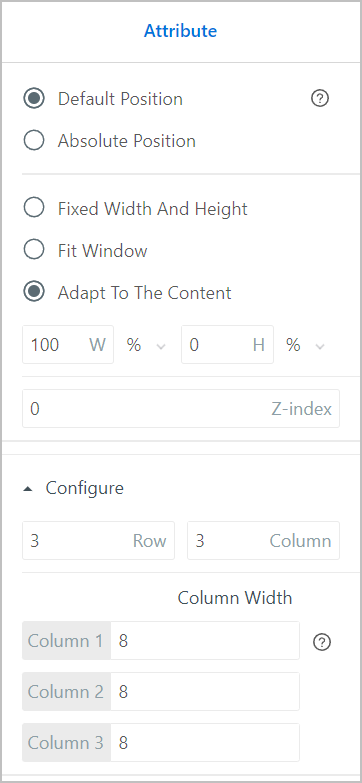The width and height of the screenshot is (362, 783).
Task: Select the Fit Window radio button
Action: coord(34,250)
